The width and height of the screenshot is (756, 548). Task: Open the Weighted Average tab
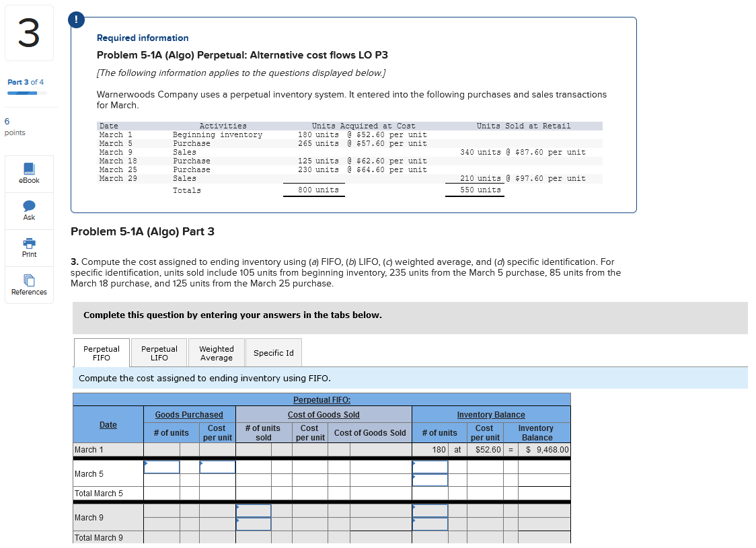(x=216, y=352)
